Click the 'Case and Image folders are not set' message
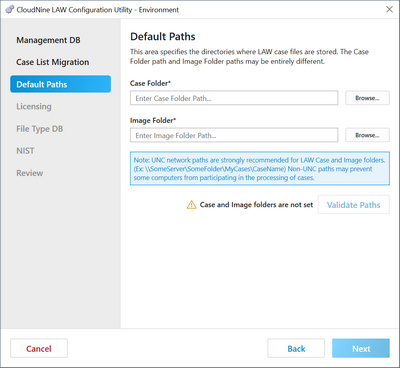 pos(256,205)
